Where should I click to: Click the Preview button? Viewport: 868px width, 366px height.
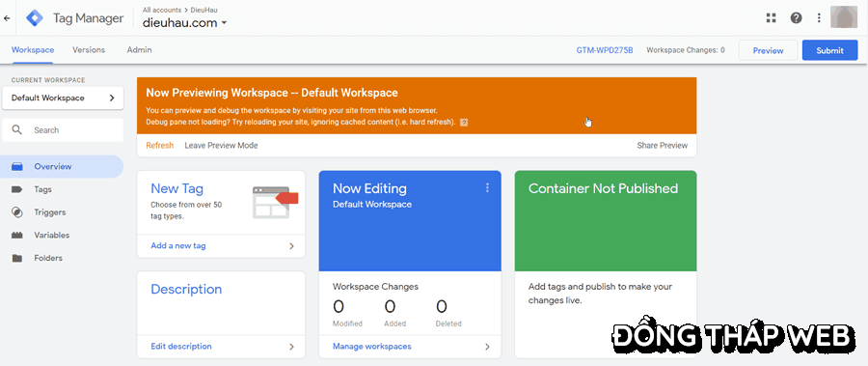point(768,50)
